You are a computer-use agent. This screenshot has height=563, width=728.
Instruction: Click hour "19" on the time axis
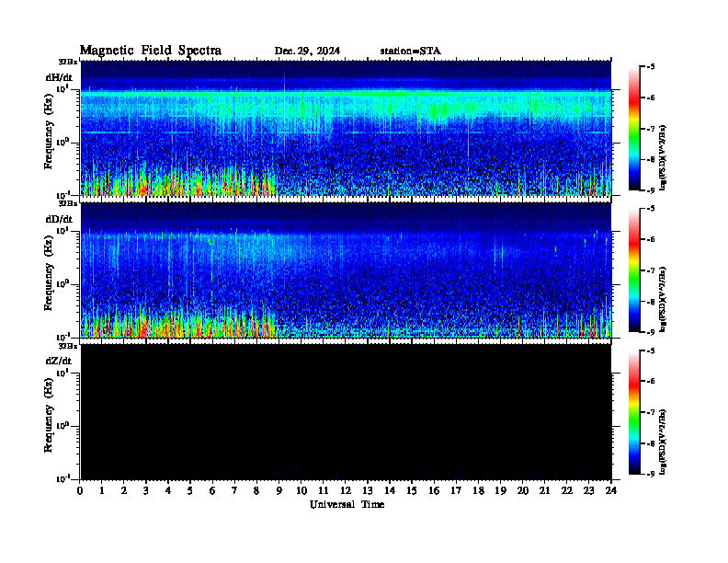pyautogui.click(x=500, y=490)
